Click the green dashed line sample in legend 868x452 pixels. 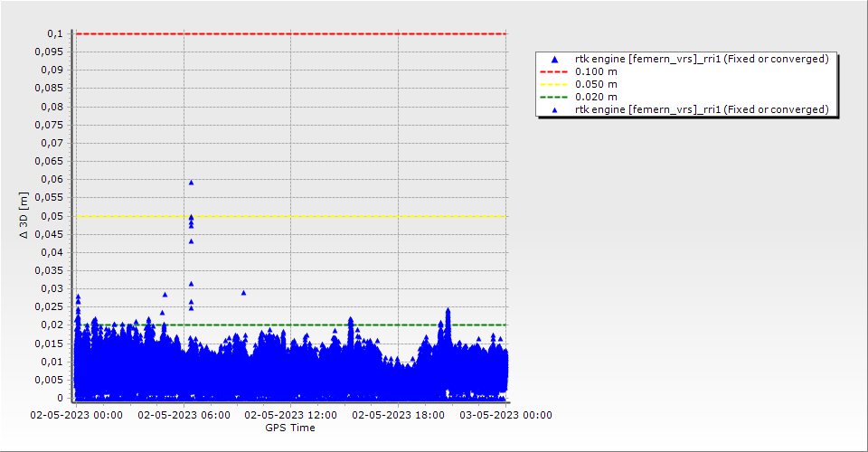coord(554,97)
